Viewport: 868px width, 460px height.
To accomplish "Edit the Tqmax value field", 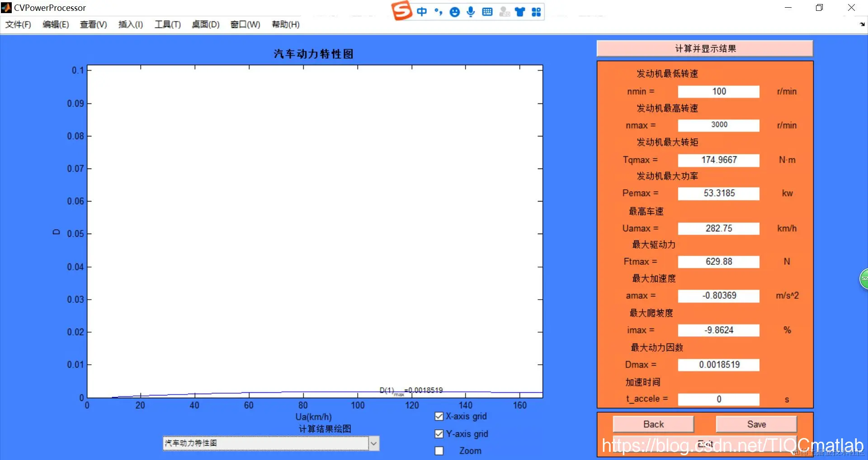I will click(x=718, y=160).
